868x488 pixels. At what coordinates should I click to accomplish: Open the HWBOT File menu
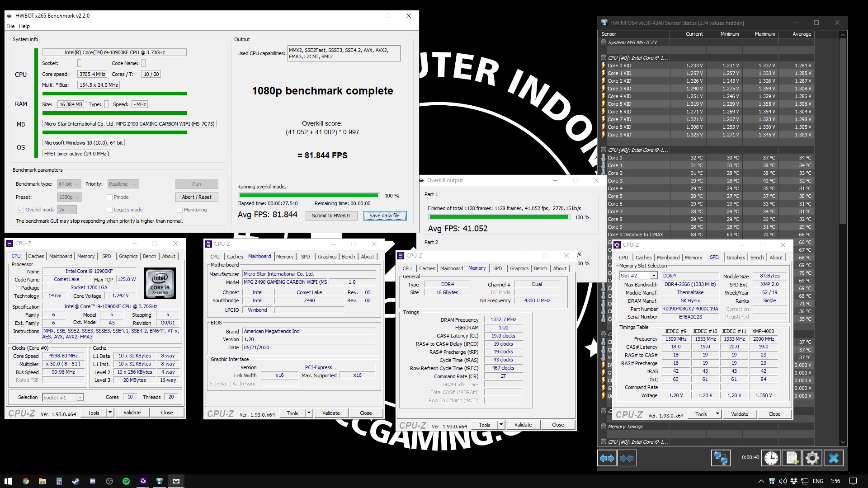pyautogui.click(x=10, y=26)
